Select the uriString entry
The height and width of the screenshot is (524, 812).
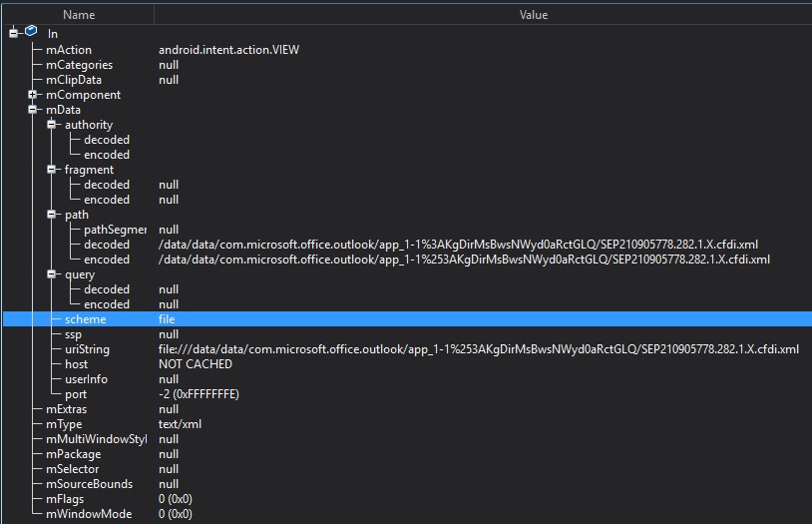(87, 349)
